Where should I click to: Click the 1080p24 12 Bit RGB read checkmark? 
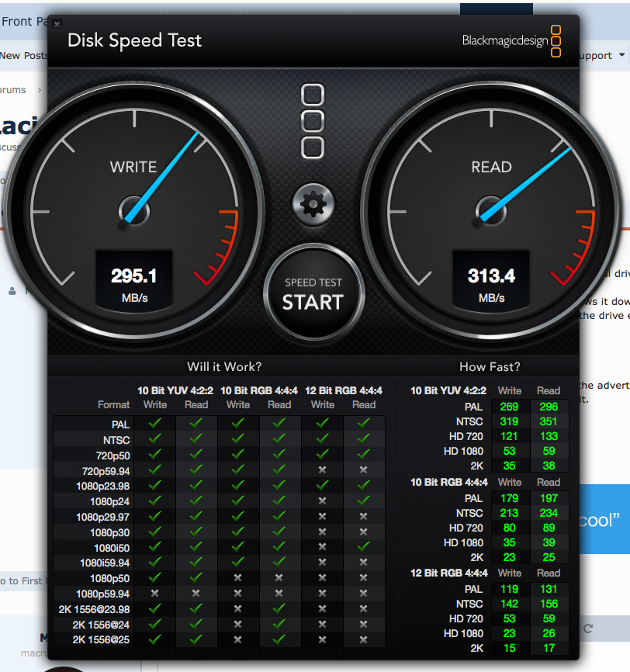pos(363,501)
